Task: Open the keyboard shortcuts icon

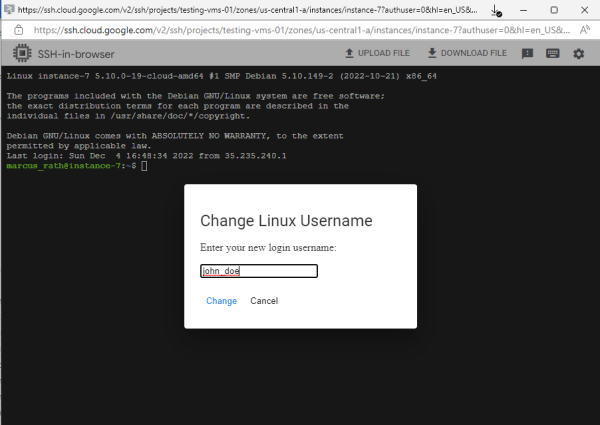Action: 552,53
